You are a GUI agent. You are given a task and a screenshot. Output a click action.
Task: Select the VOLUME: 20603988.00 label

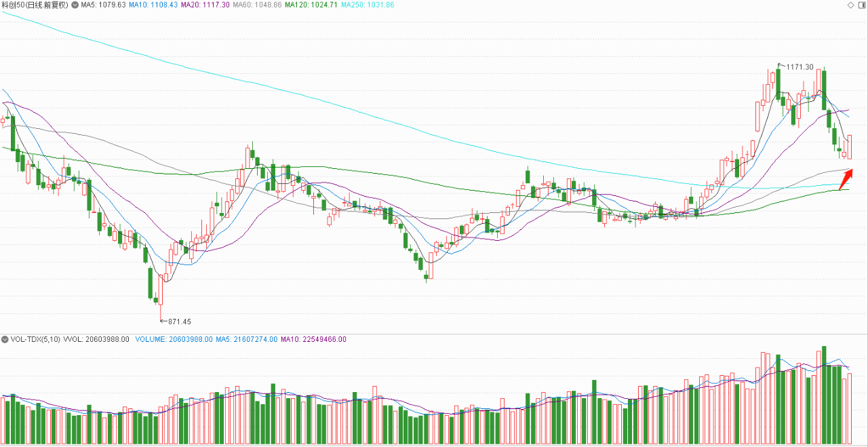click(174, 339)
